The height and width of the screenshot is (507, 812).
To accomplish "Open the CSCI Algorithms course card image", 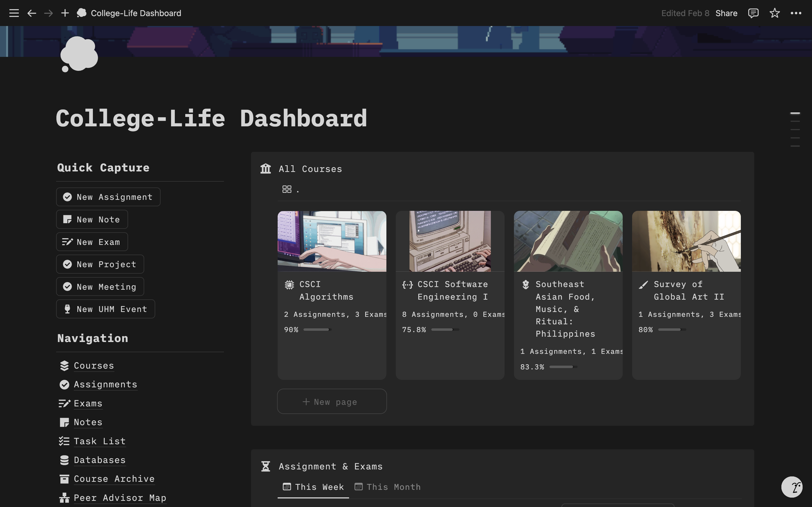I will click(x=332, y=241).
